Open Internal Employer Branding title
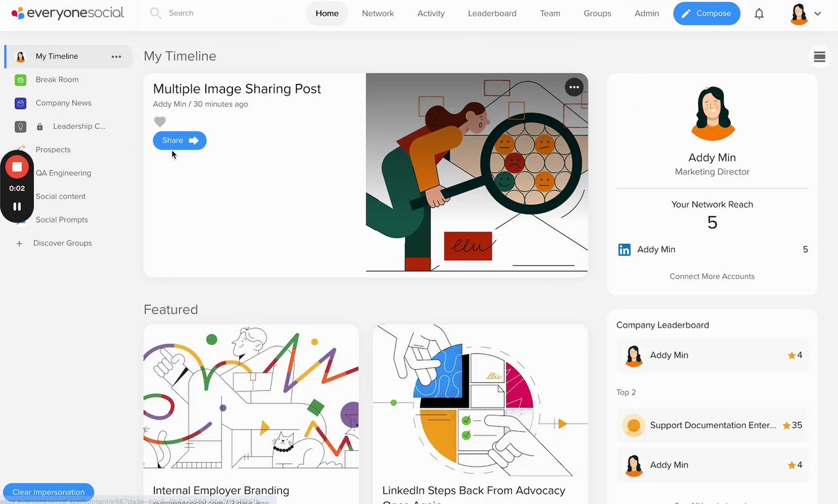This screenshot has width=838, height=504. 221,490
